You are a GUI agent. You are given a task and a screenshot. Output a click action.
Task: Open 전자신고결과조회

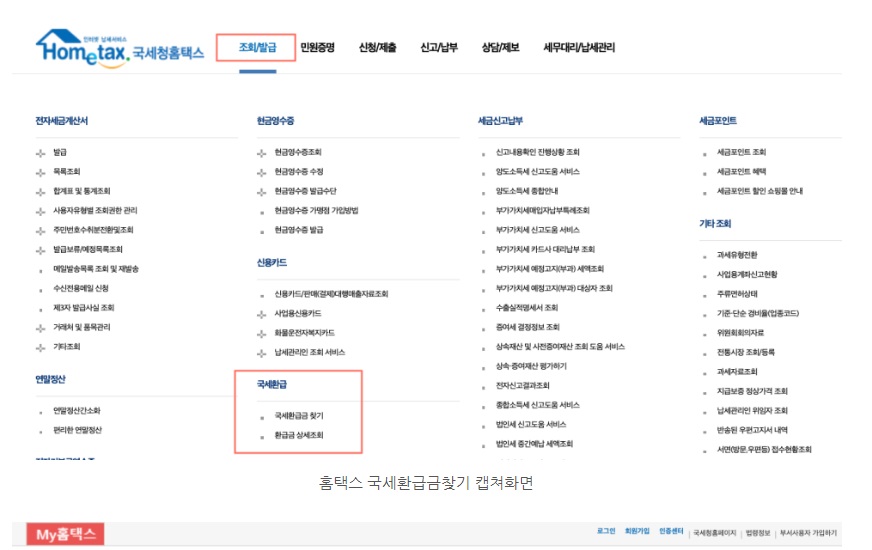point(522,385)
